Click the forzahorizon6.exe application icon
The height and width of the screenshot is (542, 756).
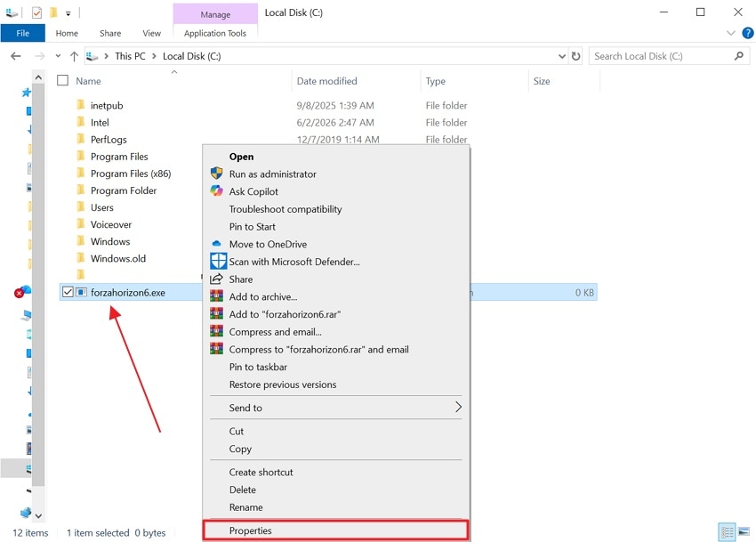(82, 292)
